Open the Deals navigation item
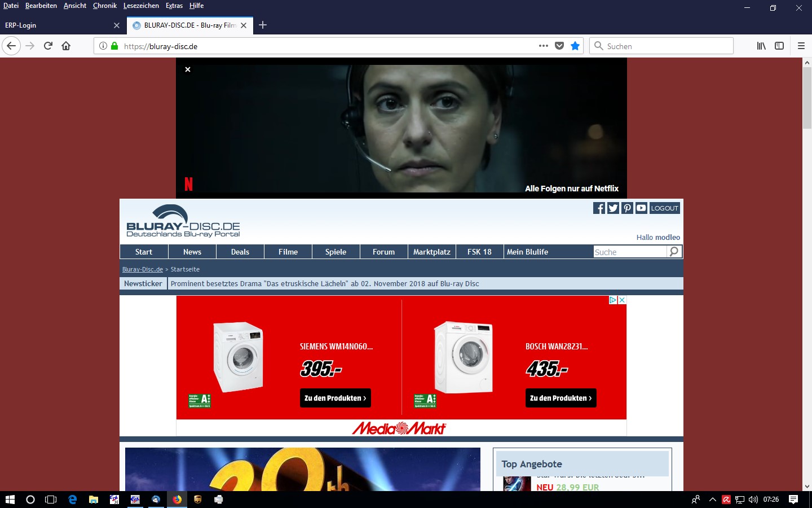The image size is (812, 508). [240, 252]
